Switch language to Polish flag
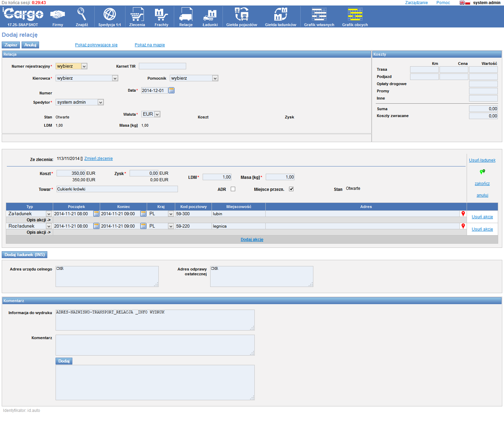The width and height of the screenshot is (504, 427). (x=468, y=3)
